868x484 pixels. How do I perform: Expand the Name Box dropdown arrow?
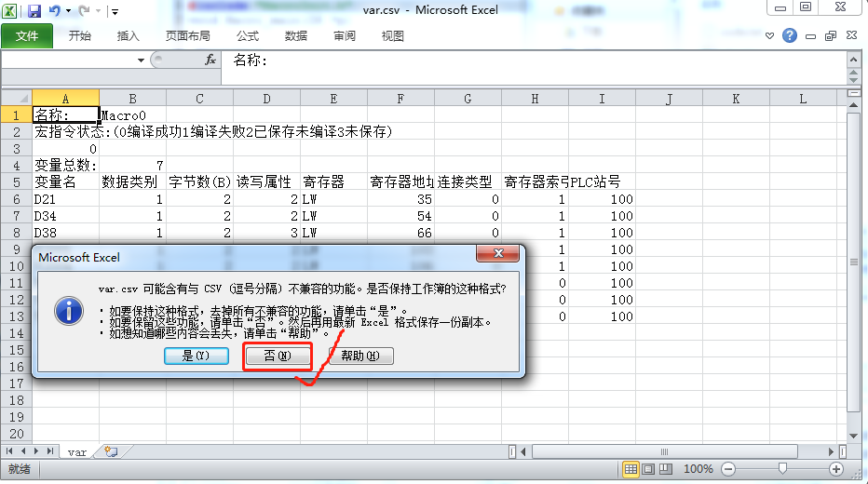[x=141, y=60]
